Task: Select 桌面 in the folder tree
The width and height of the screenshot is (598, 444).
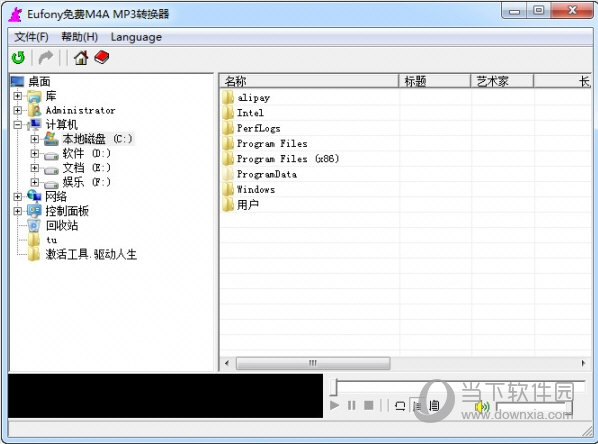Action: tap(39, 81)
